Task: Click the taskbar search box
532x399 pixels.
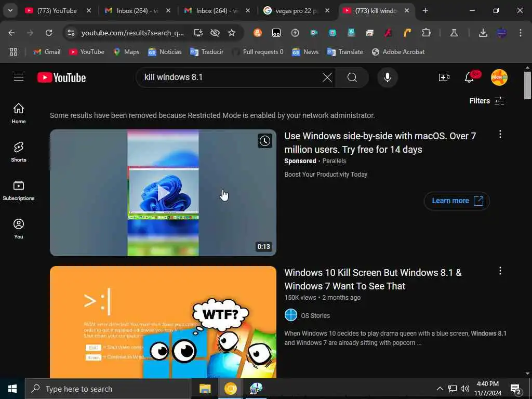Action: (x=108, y=389)
